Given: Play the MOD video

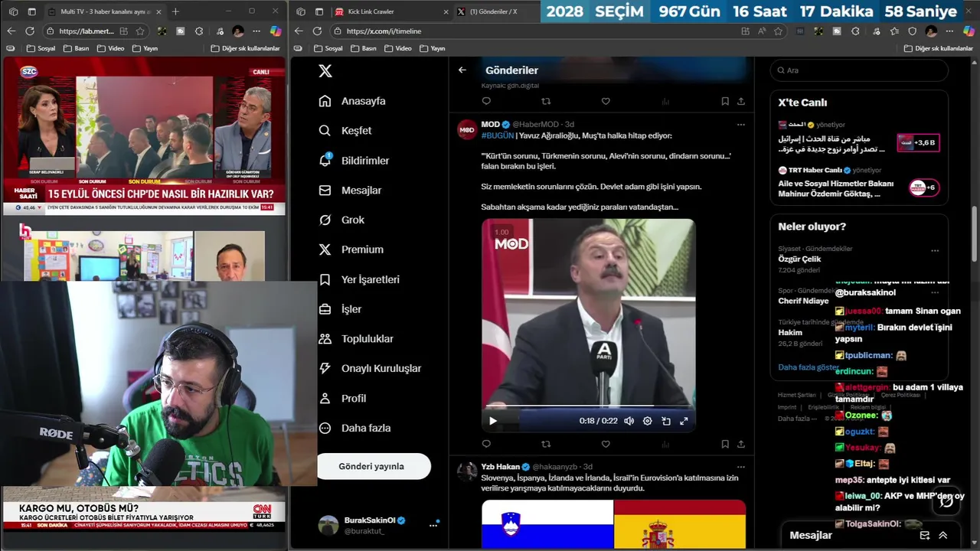Looking at the screenshot, I should (x=493, y=421).
